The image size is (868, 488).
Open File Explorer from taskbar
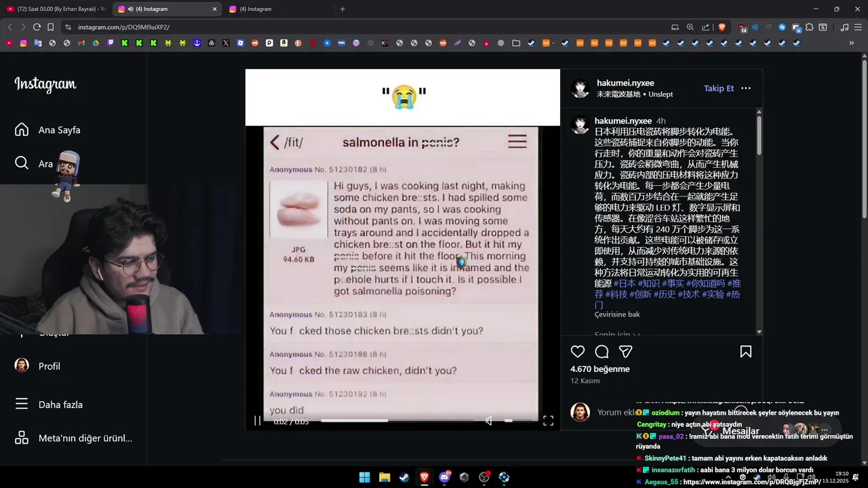384,477
